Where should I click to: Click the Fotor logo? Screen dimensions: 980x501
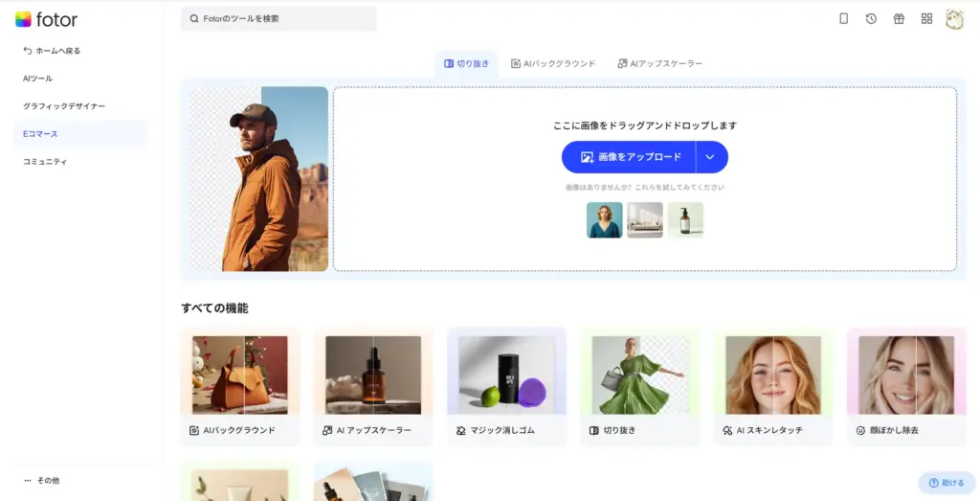click(46, 19)
